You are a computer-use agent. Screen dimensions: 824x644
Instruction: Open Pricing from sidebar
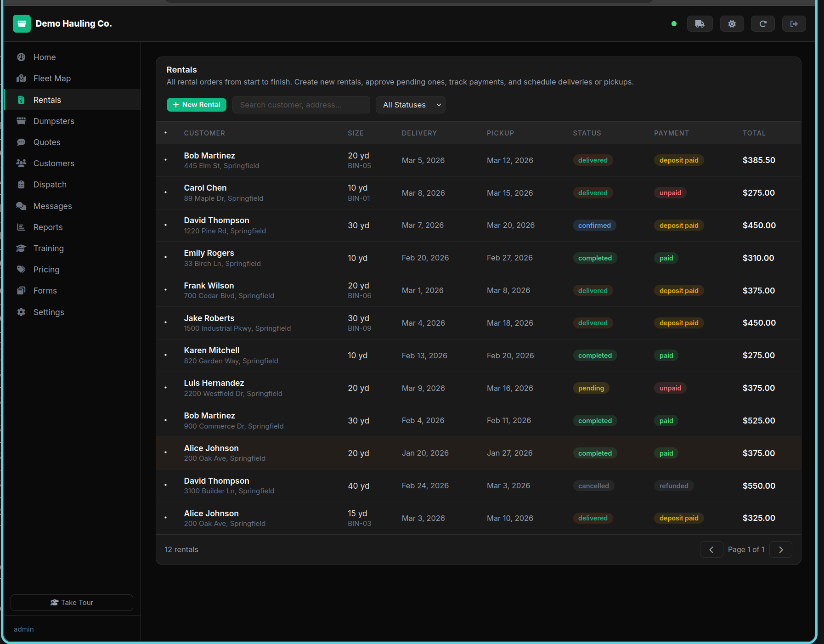[46, 270]
